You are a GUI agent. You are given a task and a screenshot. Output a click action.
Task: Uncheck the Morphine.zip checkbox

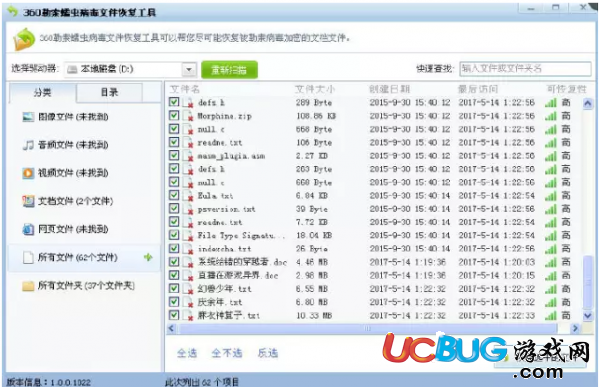click(x=174, y=115)
